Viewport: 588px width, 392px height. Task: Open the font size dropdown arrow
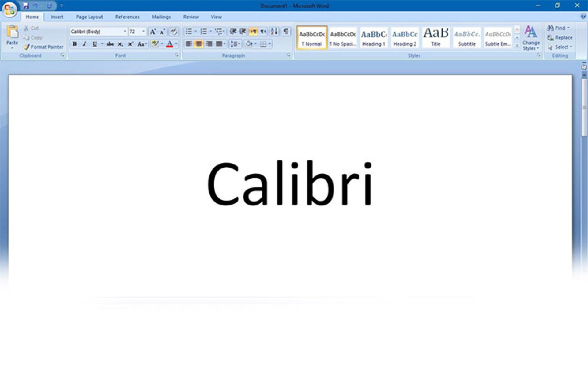point(143,32)
